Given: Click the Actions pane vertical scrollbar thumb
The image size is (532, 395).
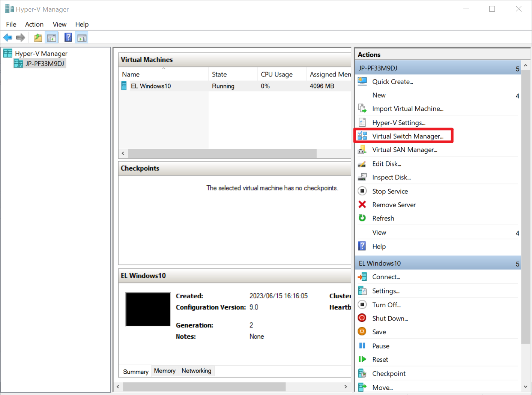Looking at the screenshot, I should click(526, 207).
